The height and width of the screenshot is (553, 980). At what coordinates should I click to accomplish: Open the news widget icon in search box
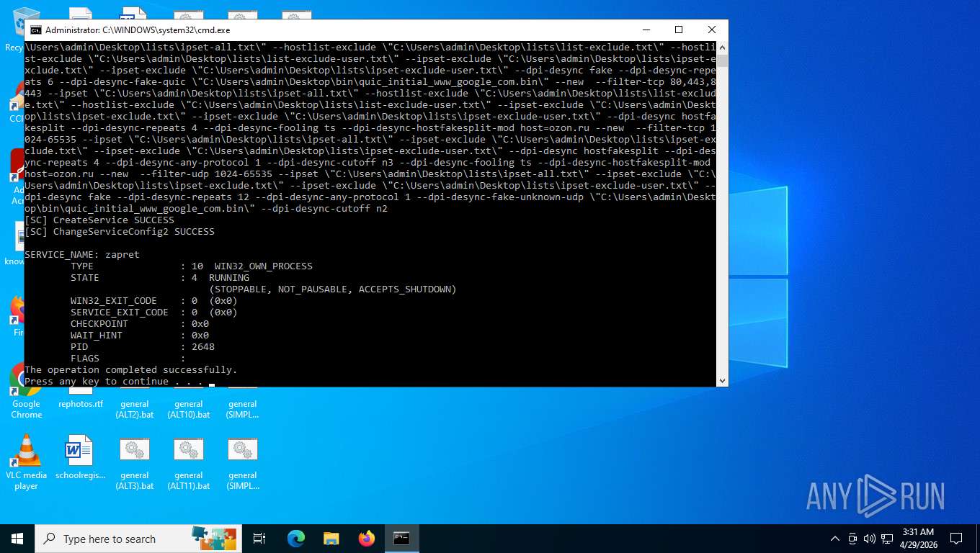coord(213,538)
